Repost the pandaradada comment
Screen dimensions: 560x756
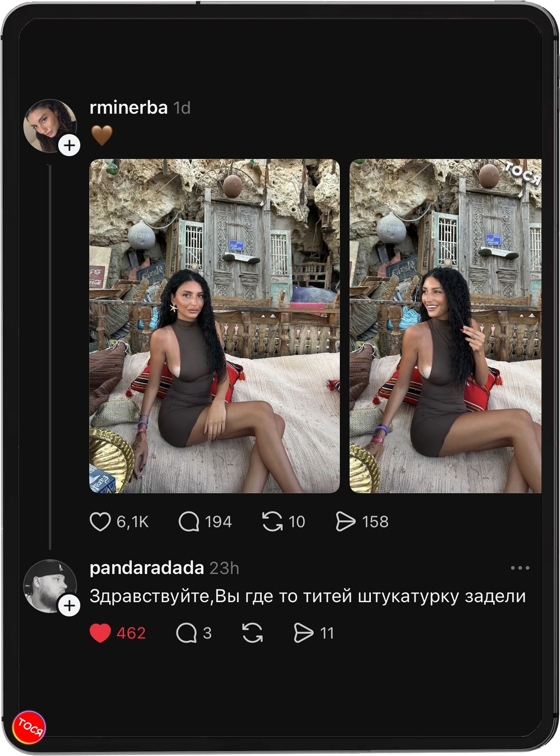tap(253, 633)
